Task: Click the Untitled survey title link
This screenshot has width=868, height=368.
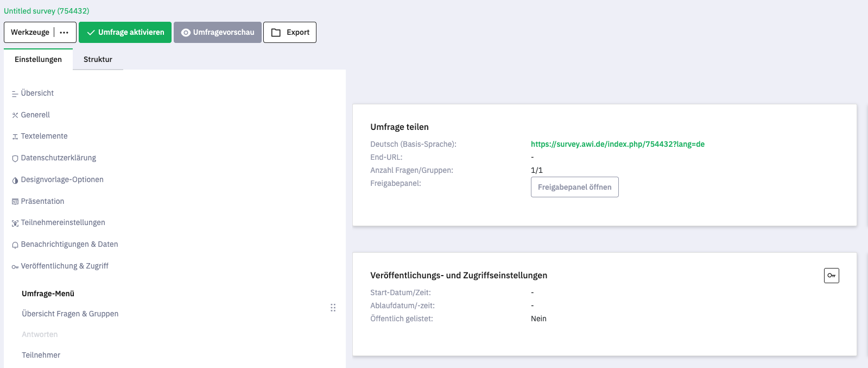Action: click(47, 11)
